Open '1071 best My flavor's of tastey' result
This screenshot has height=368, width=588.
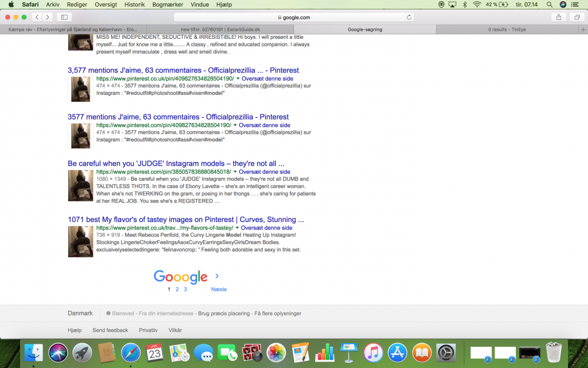(186, 219)
